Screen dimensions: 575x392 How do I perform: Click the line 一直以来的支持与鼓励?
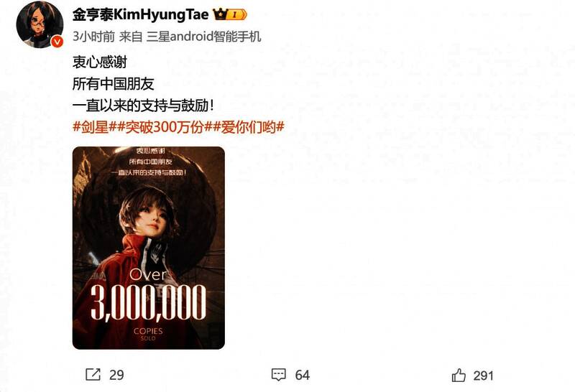[x=143, y=106]
